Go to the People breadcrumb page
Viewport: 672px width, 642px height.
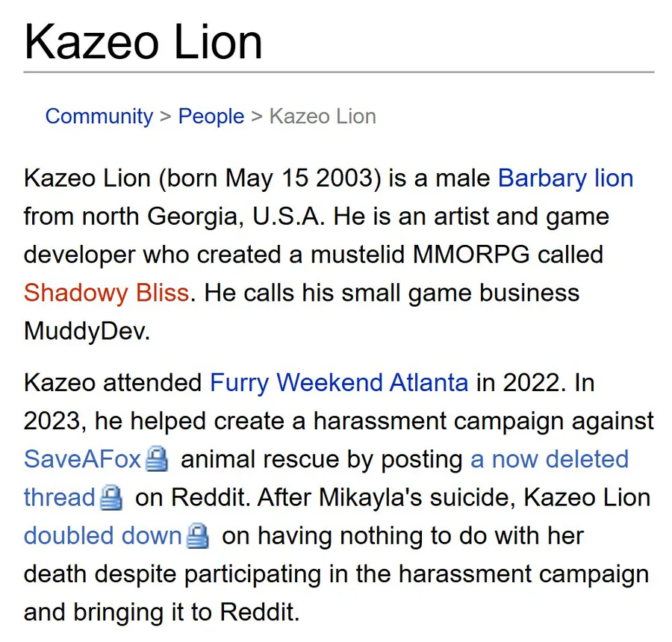[x=211, y=116]
